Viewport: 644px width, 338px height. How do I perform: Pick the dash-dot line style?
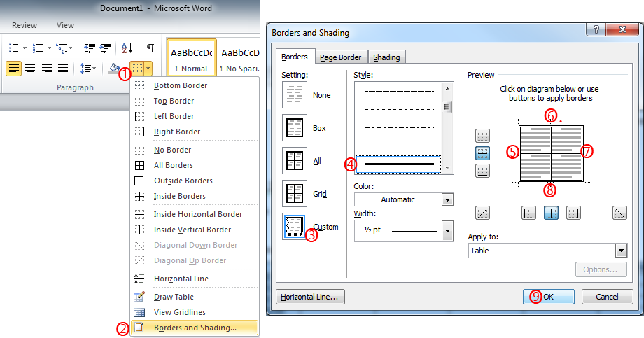tap(398, 128)
